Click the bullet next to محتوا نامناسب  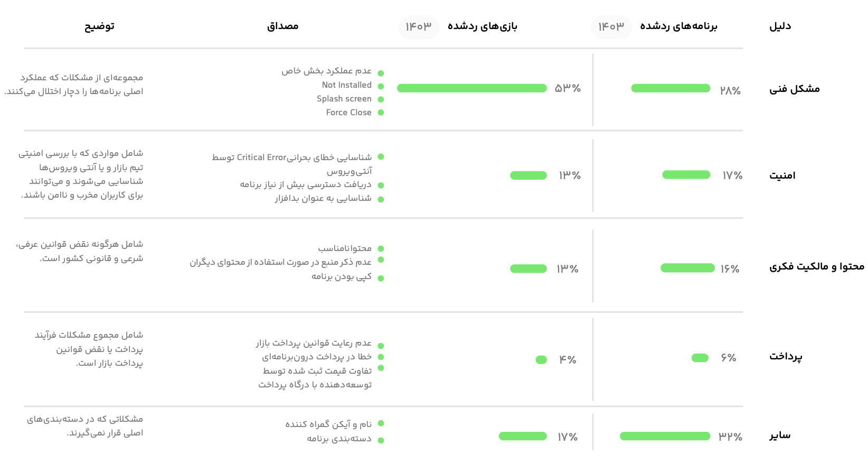point(381,248)
